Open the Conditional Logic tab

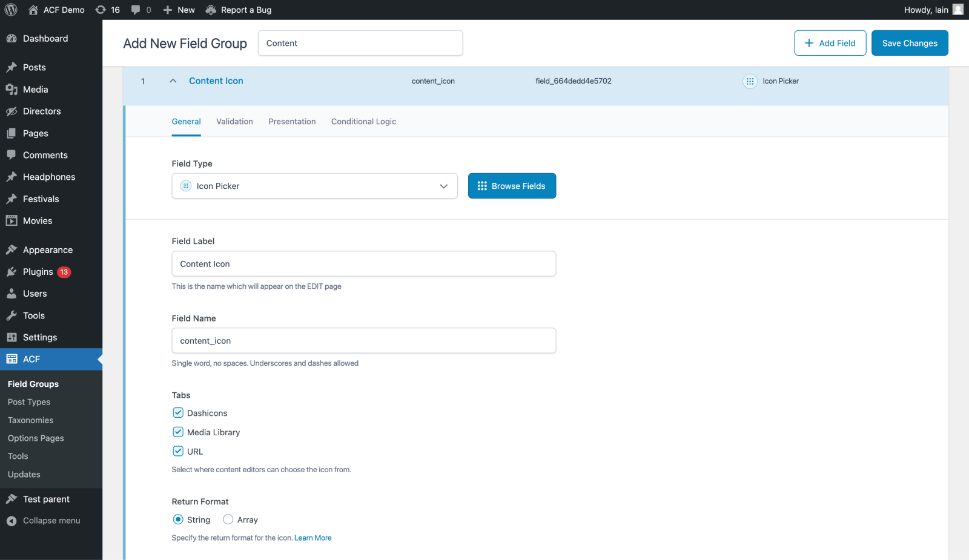tap(363, 122)
